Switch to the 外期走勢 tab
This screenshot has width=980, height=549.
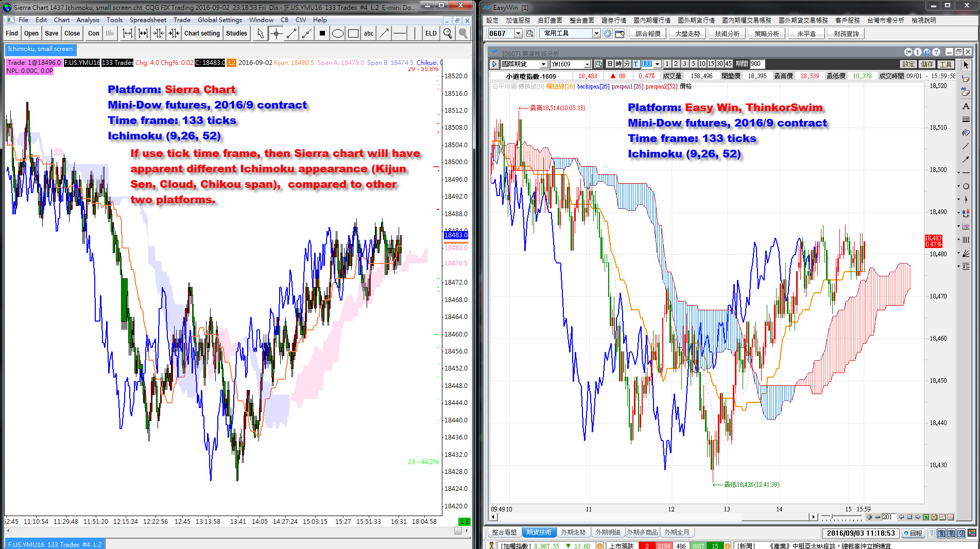[x=573, y=533]
